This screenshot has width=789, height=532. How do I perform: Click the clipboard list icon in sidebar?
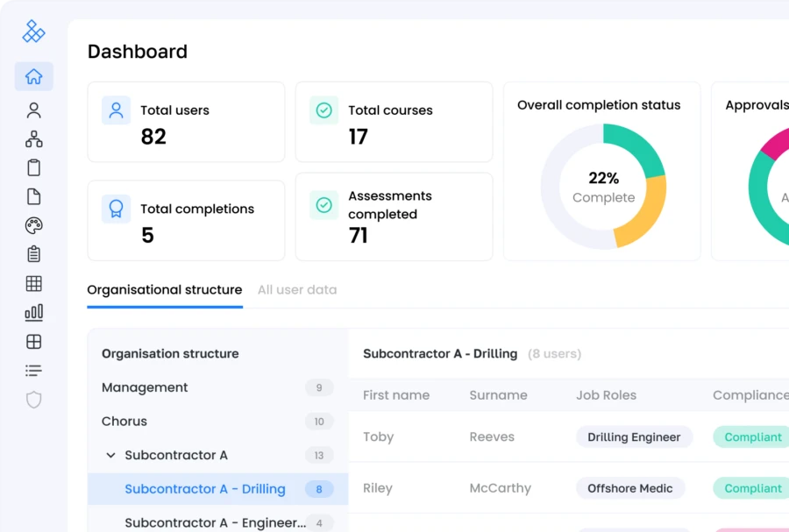[33, 254]
